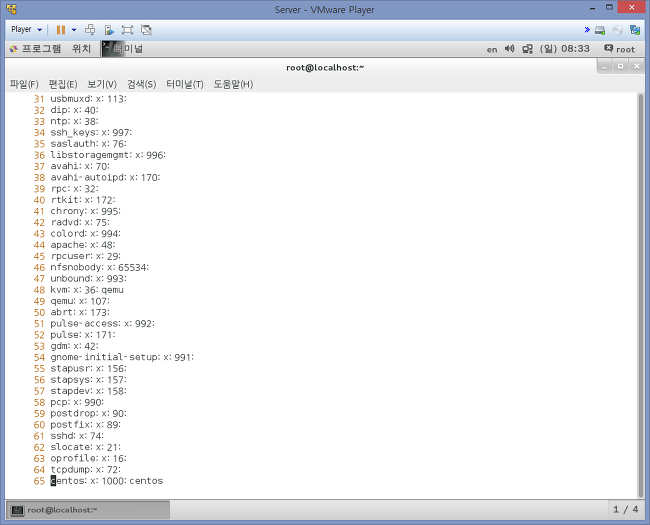Image resolution: width=650 pixels, height=525 pixels.
Task: Click line 36 libstoragemgmt entry
Action: [108, 155]
